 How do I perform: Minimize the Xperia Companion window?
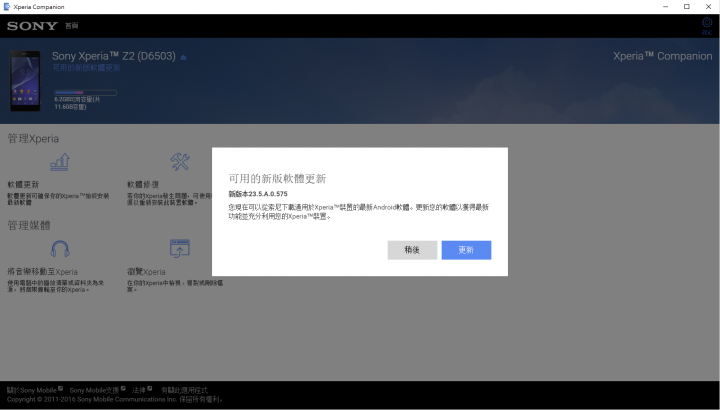(x=665, y=6)
